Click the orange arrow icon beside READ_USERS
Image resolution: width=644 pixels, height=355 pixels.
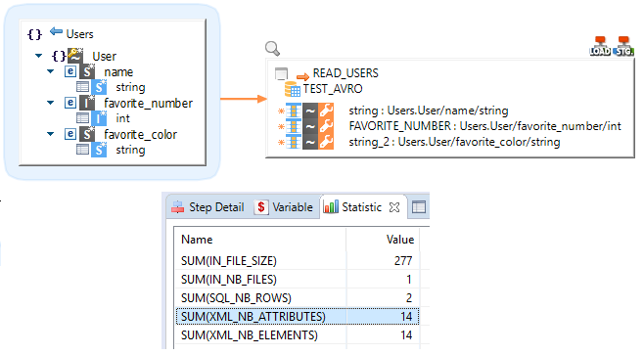[302, 76]
